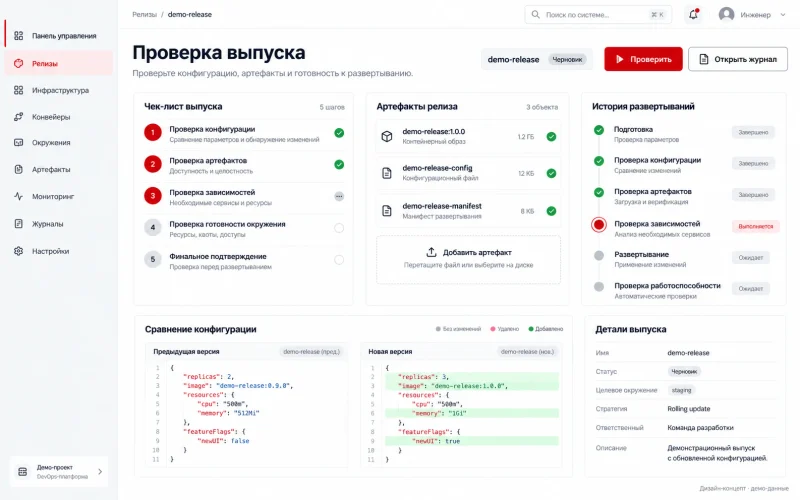800x500 pixels.
Task: Click the Добавлено legend dot
Action: pos(531,329)
